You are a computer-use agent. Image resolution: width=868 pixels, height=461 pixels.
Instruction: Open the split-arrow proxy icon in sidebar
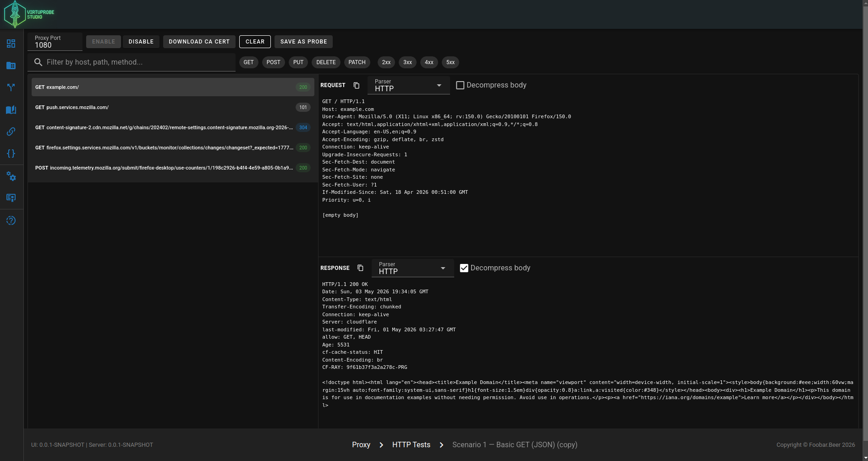(11, 88)
